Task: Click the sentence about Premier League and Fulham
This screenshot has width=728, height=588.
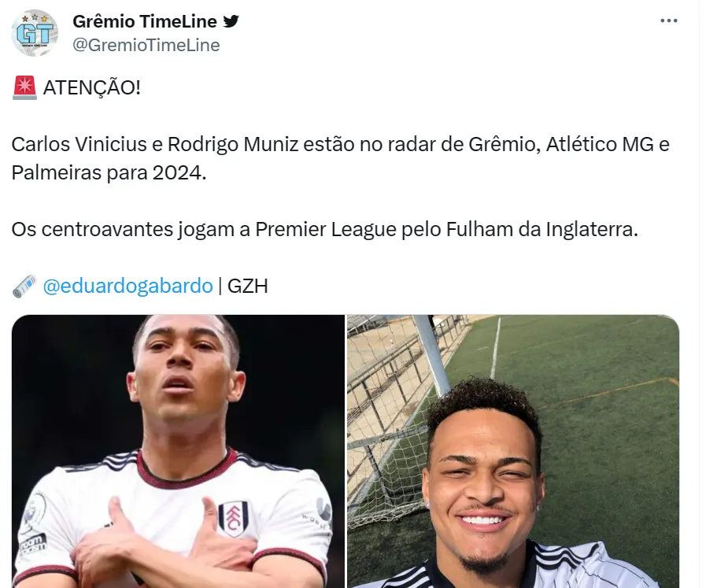Action: (x=324, y=229)
